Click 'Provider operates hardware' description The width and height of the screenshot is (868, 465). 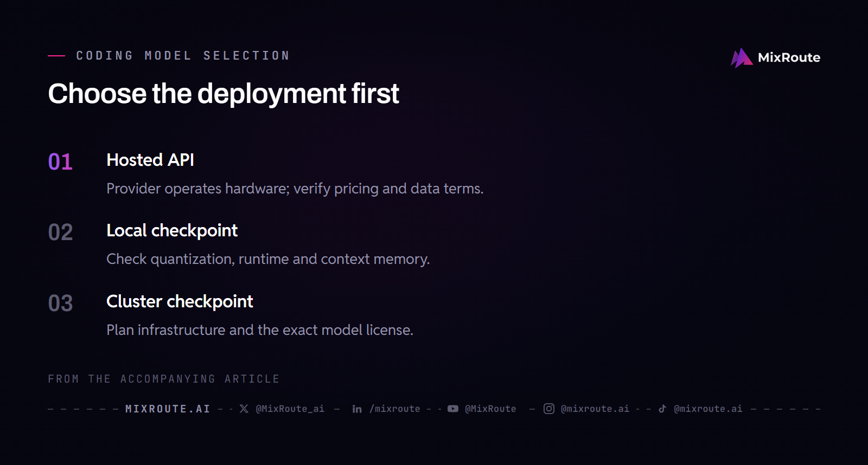(x=295, y=189)
